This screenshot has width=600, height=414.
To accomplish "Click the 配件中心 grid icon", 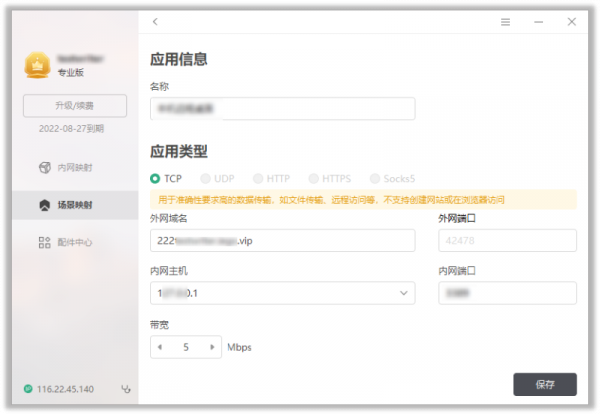I will pos(44,242).
